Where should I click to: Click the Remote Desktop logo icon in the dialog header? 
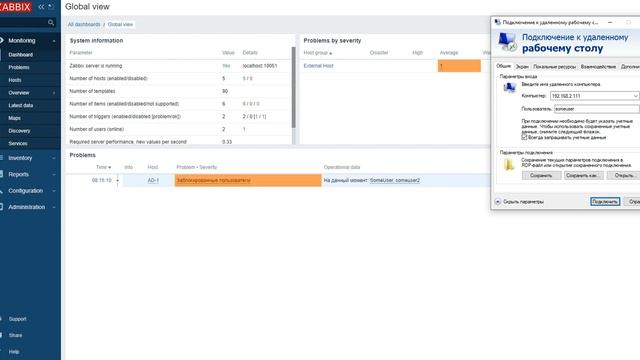[507, 42]
